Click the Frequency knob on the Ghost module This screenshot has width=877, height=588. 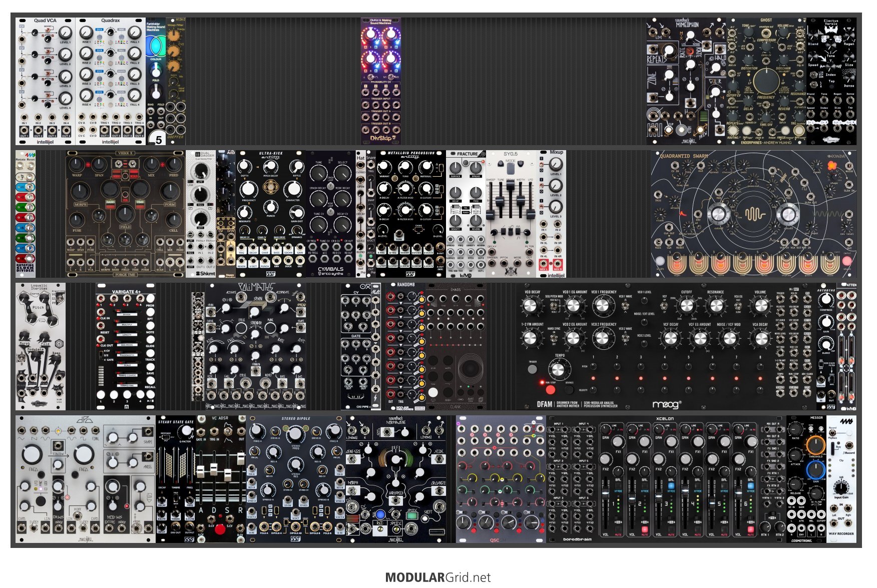pos(765,81)
